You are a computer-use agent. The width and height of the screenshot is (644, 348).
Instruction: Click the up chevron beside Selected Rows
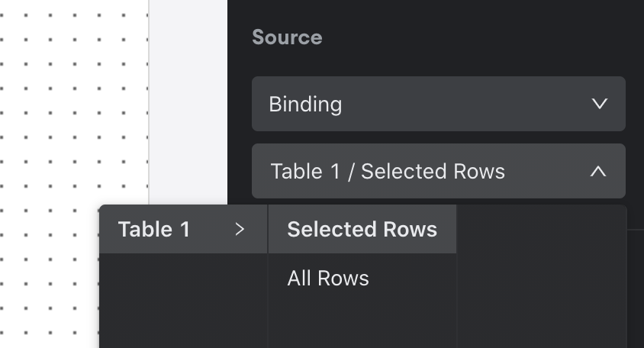[x=598, y=171]
